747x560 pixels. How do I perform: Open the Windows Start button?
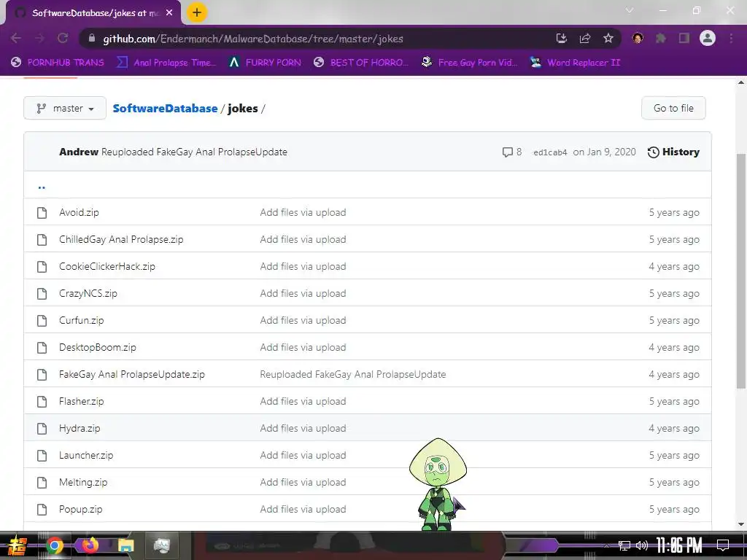click(18, 545)
